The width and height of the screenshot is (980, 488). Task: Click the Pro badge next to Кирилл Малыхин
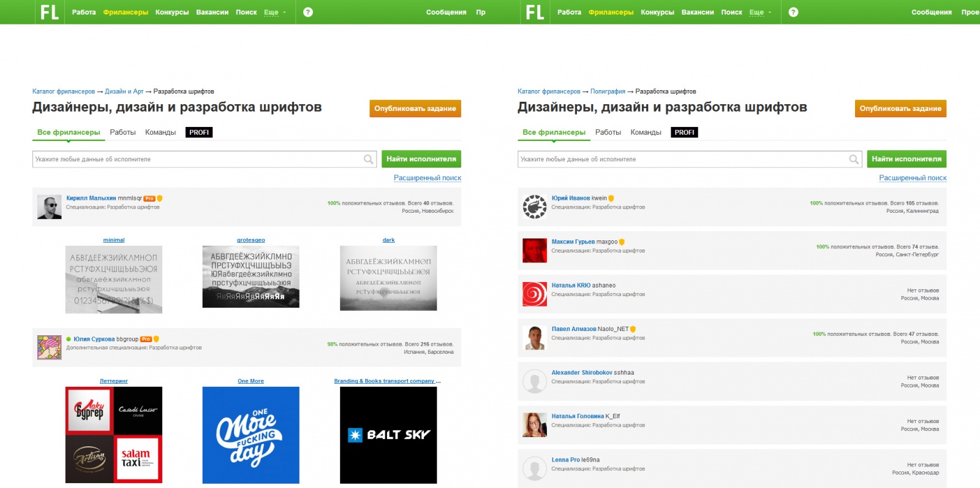[x=149, y=199]
